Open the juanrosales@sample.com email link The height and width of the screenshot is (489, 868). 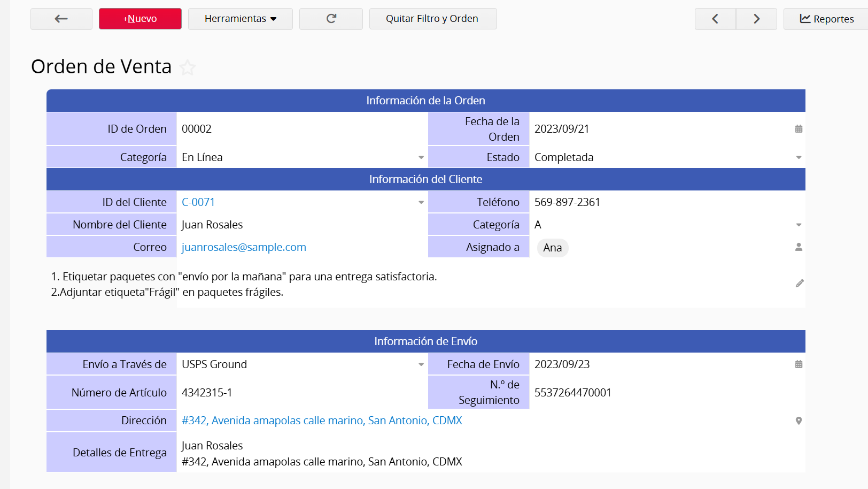244,247
